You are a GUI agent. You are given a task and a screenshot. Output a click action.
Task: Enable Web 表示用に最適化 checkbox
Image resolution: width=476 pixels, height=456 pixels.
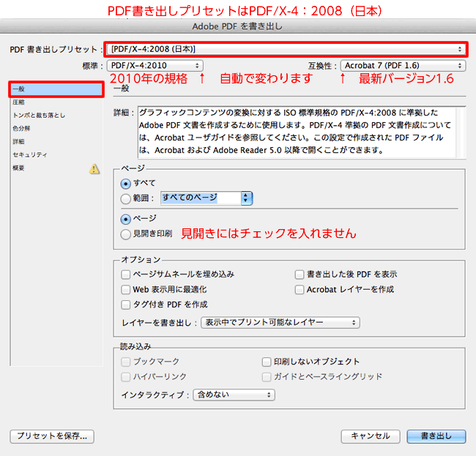pyautogui.click(x=126, y=290)
